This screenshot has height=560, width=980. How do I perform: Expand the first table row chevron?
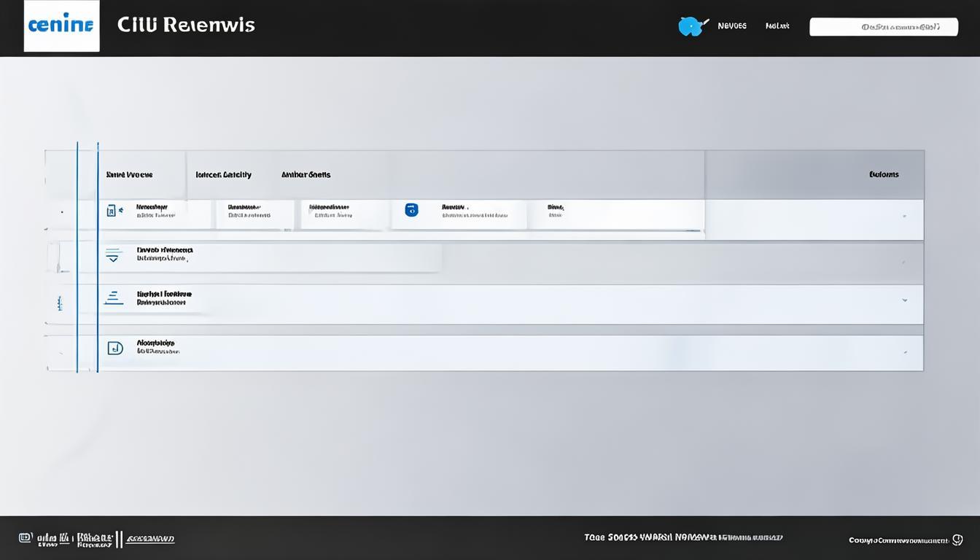(904, 217)
